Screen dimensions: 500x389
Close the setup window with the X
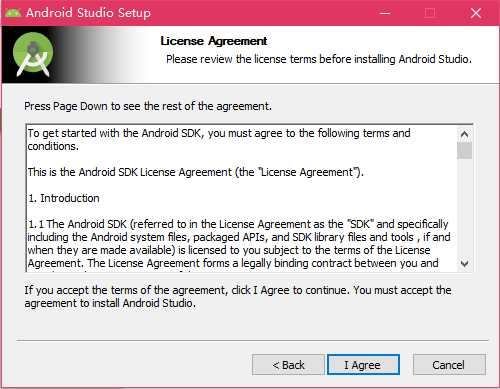(476, 13)
